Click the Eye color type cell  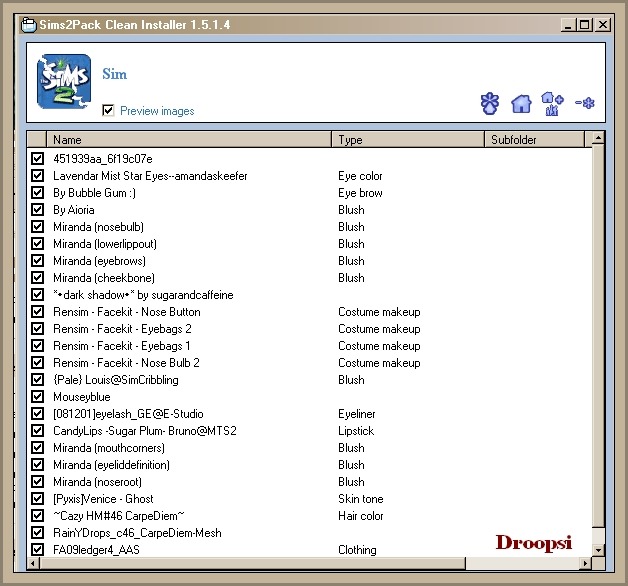pos(360,176)
